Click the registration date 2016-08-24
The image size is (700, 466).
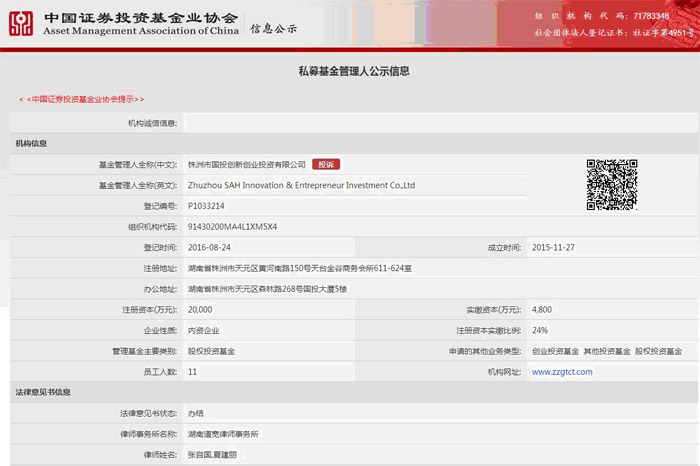pyautogui.click(x=209, y=247)
